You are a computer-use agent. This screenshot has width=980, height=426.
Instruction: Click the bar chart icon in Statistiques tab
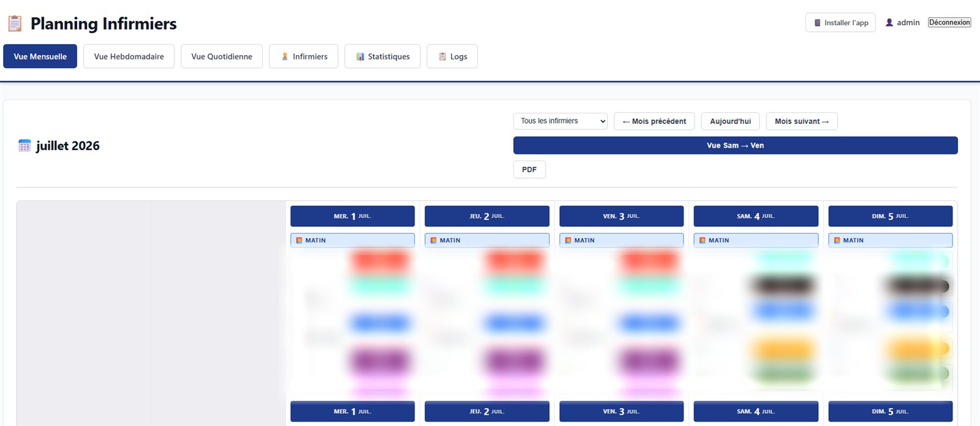click(360, 56)
